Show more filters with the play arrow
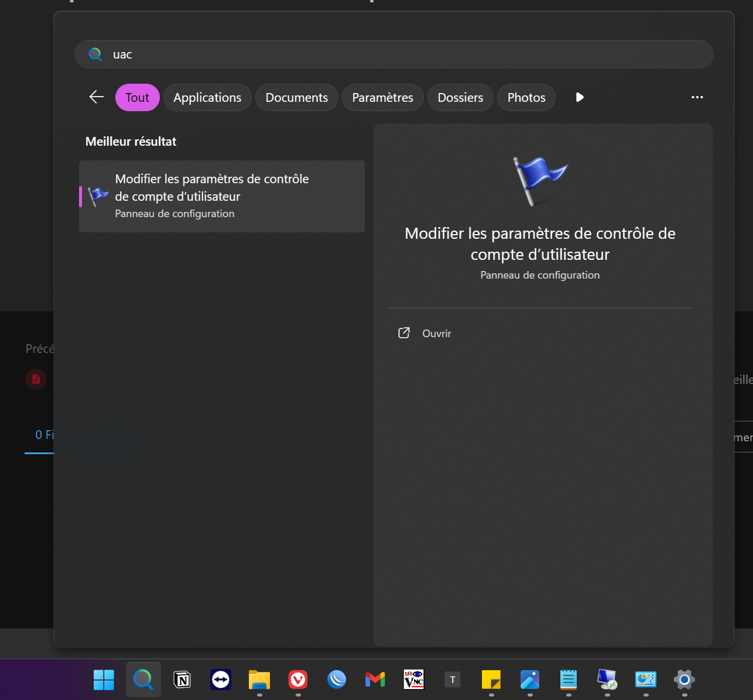 click(580, 97)
